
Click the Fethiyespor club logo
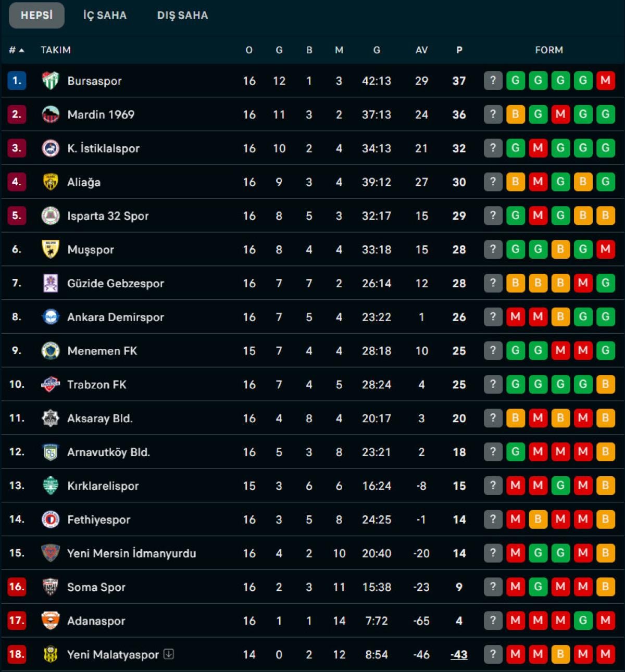click(51, 519)
